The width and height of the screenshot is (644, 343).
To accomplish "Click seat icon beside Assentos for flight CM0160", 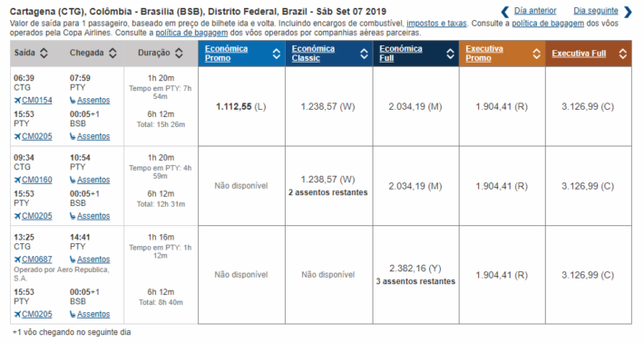I will 73,180.
